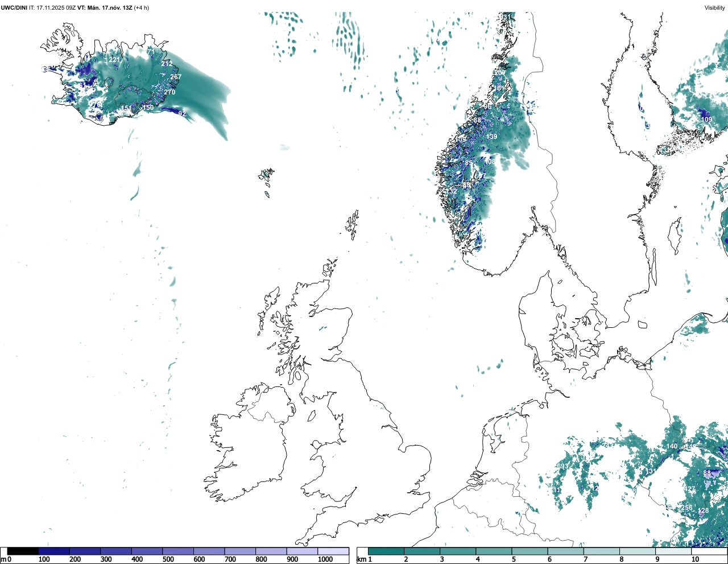Select the 'IT: 17.11.2025 09Z' initial time
Screen dimensions: 728x564
[52, 8]
